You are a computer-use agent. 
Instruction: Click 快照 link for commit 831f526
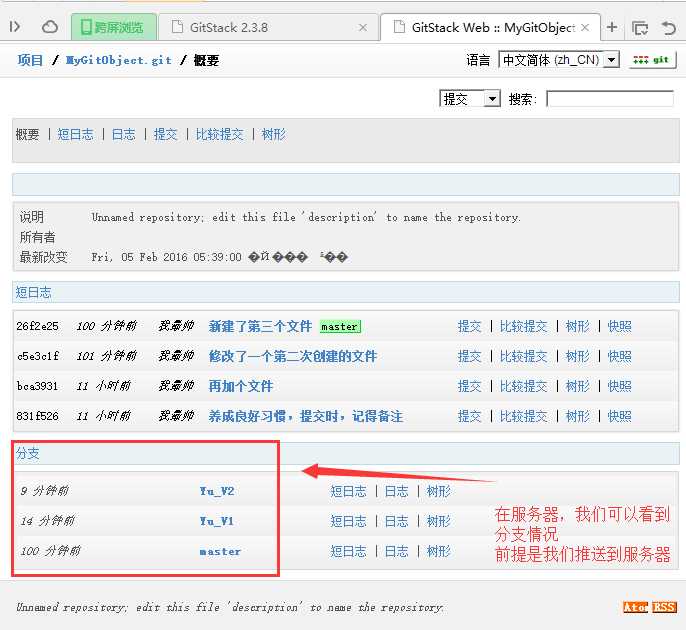pyautogui.click(x=620, y=416)
